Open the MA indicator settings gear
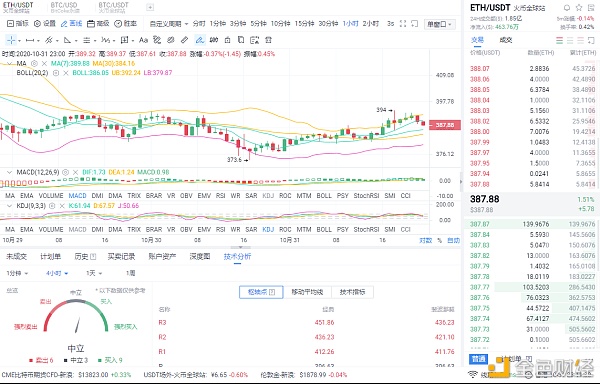 pos(34,63)
